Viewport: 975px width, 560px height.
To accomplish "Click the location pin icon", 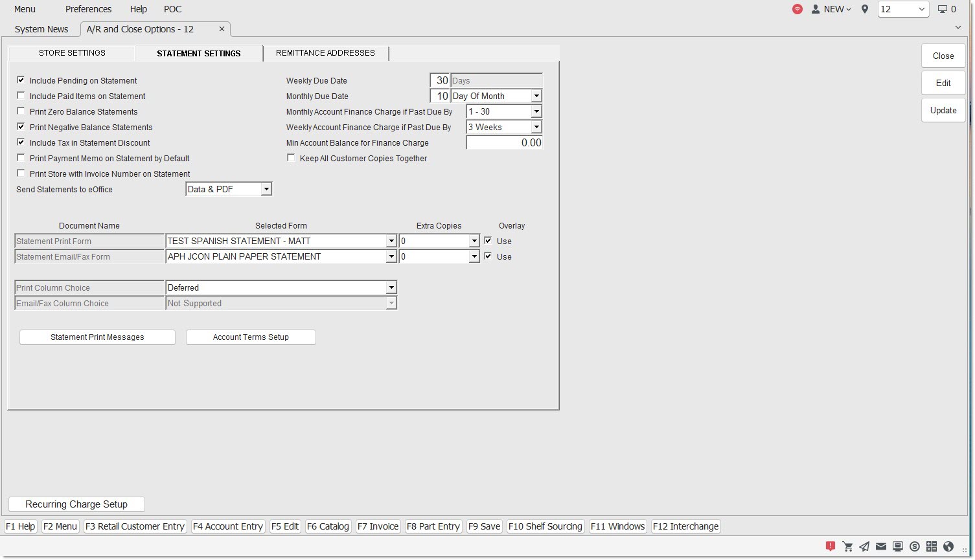I will click(865, 9).
